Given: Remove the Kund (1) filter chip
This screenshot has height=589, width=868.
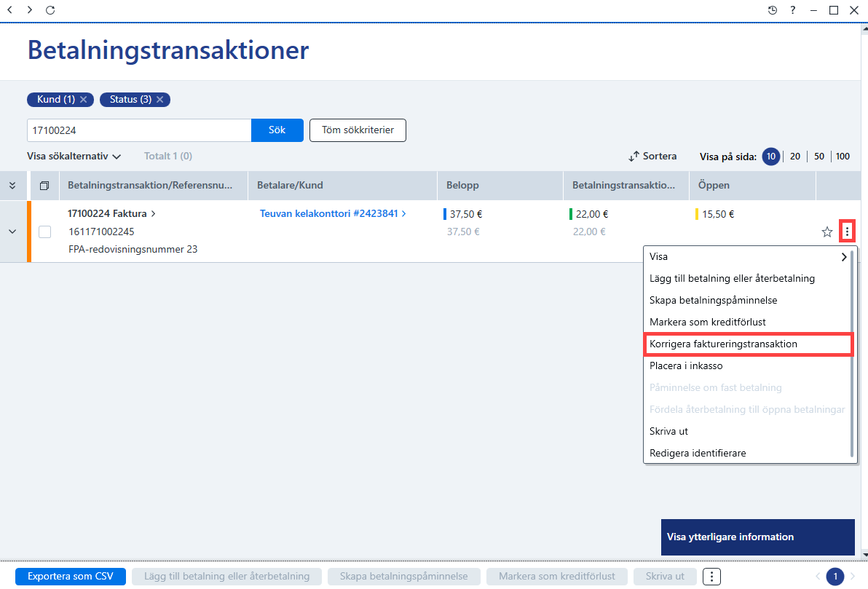Looking at the screenshot, I should pyautogui.click(x=84, y=100).
